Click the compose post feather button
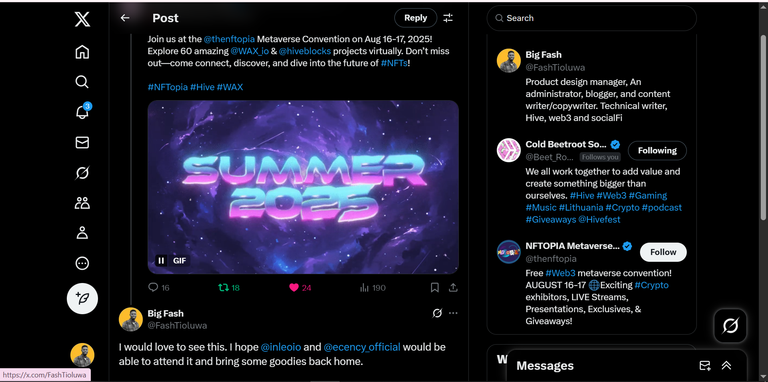 click(82, 298)
